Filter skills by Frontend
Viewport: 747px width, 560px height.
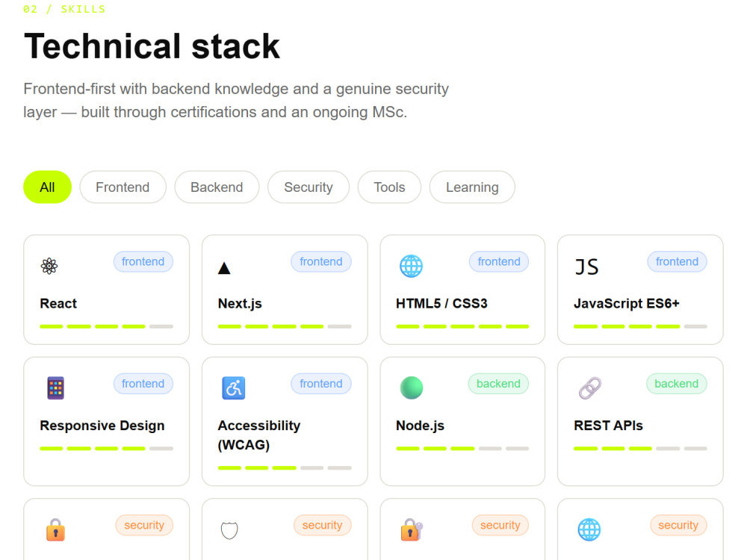coord(123,187)
